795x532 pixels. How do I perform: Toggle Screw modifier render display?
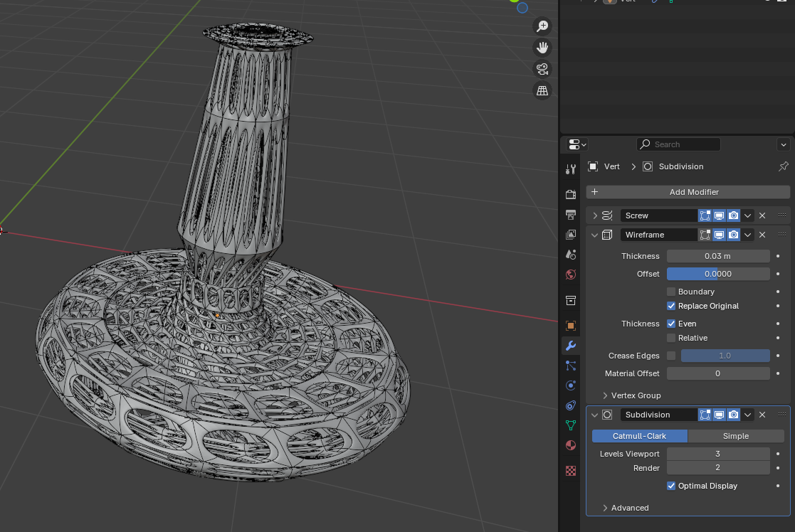coord(733,216)
